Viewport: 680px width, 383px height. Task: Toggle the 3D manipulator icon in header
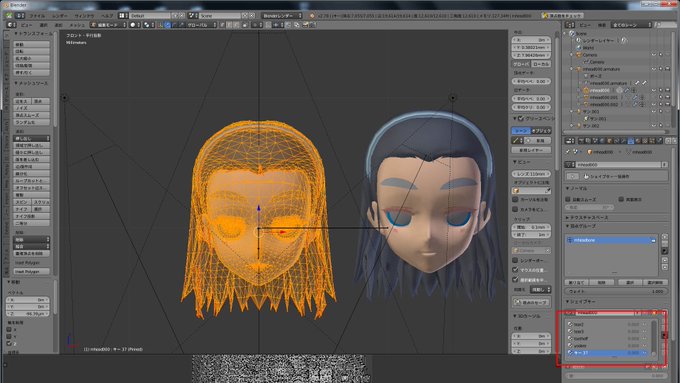click(160, 25)
